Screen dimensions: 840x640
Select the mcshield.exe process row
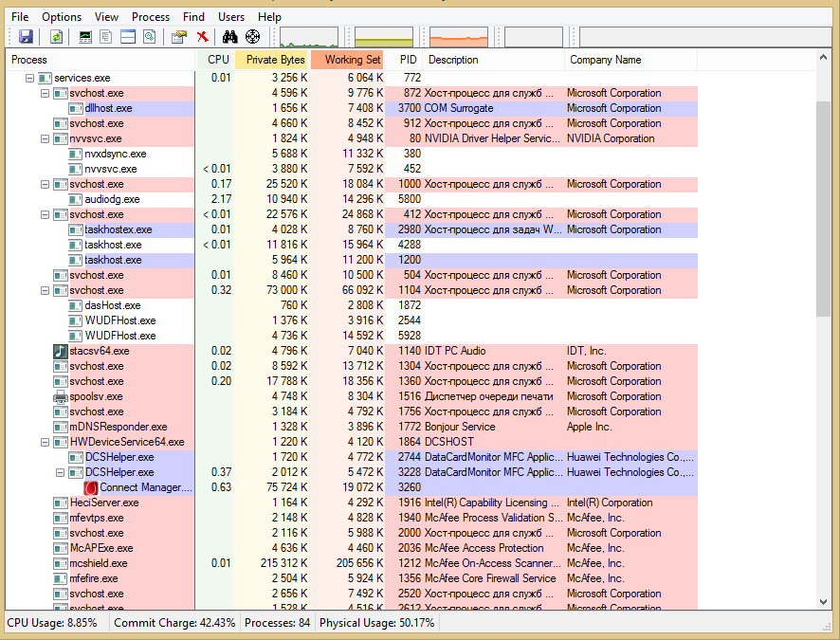tap(98, 563)
